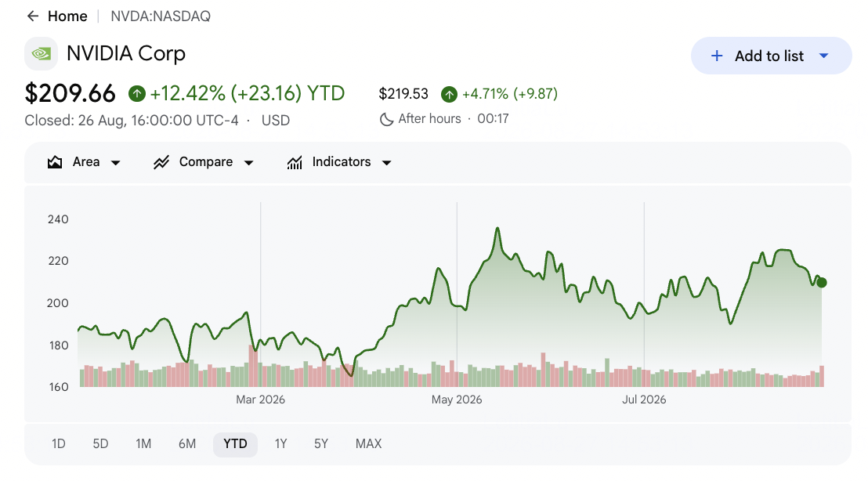The image size is (868, 481).
Task: Click the Compare lines icon
Action: 161,162
